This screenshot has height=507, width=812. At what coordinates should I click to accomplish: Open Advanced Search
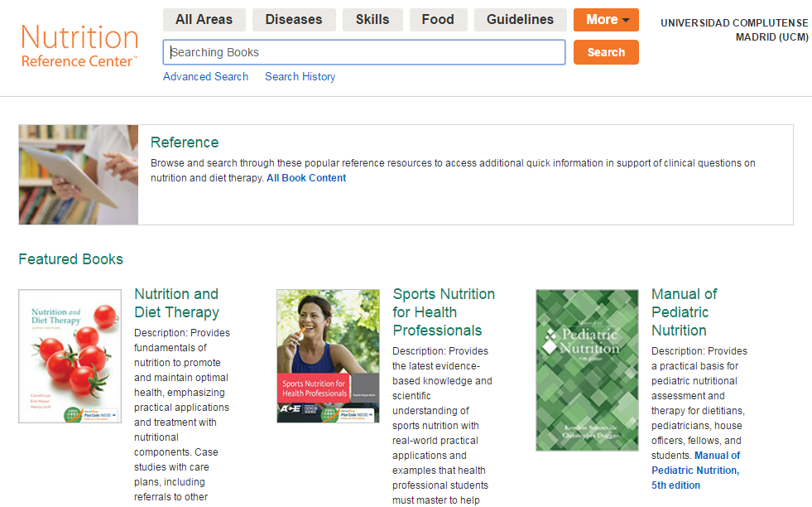pyautogui.click(x=205, y=77)
